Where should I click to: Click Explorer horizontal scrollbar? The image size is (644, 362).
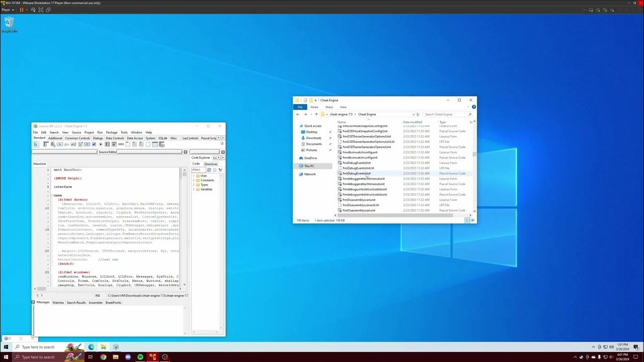pos(394,215)
